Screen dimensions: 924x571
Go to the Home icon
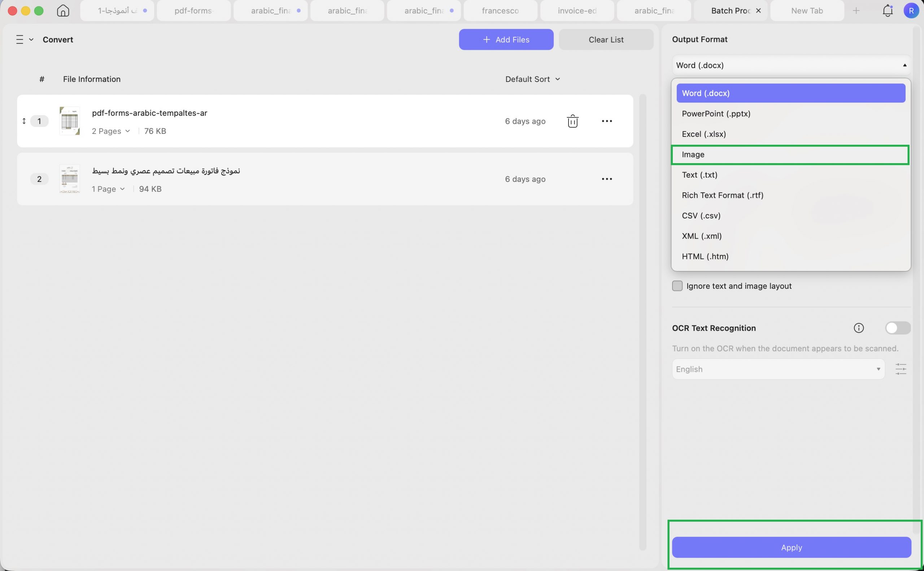tap(63, 10)
